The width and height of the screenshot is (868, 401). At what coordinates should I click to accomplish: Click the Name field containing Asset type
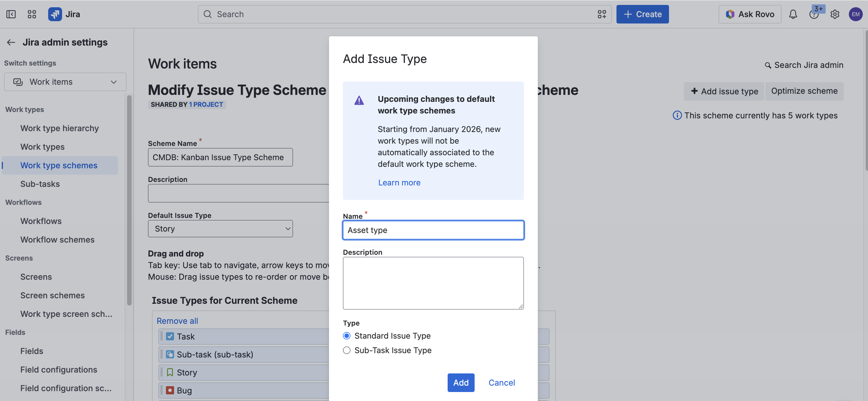click(433, 230)
